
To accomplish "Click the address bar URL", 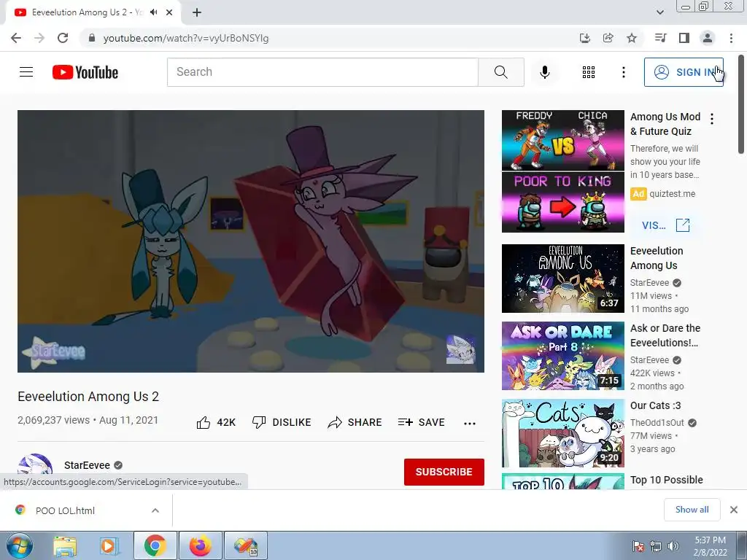I will (x=186, y=38).
